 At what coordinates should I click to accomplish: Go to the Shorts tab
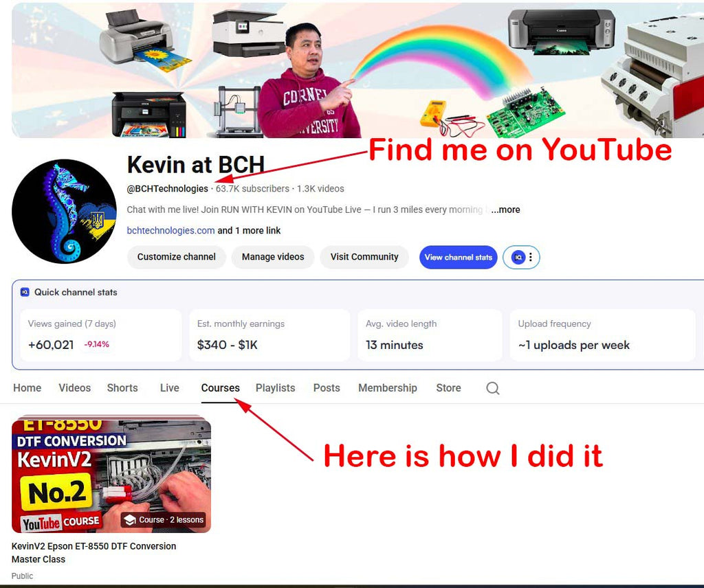(x=122, y=388)
